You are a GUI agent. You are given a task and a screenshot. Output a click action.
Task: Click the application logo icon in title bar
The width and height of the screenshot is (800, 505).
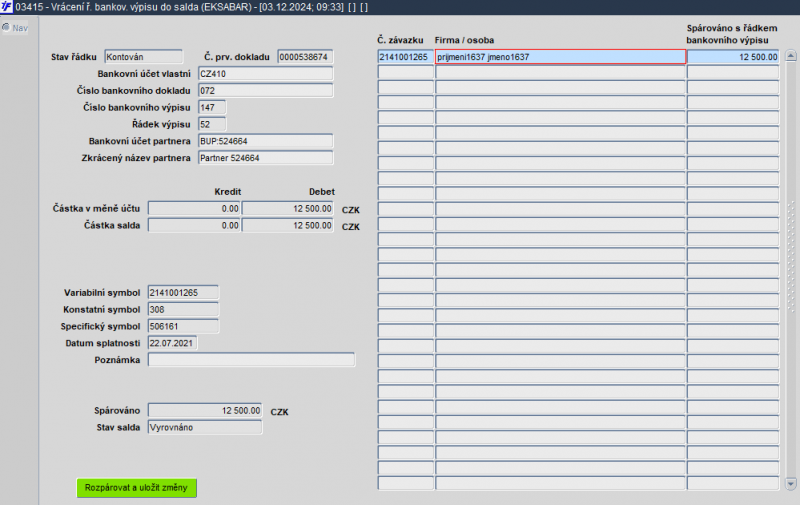(x=7, y=7)
